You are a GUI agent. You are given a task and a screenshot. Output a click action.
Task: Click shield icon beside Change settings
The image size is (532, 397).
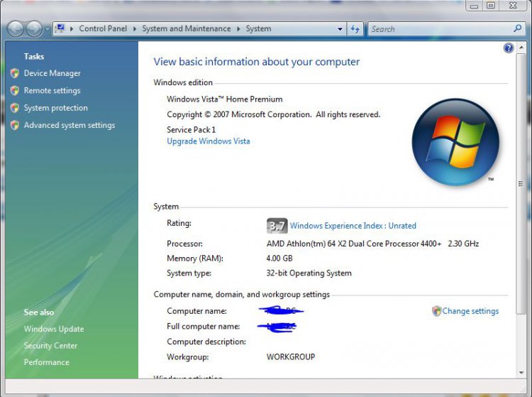436,311
